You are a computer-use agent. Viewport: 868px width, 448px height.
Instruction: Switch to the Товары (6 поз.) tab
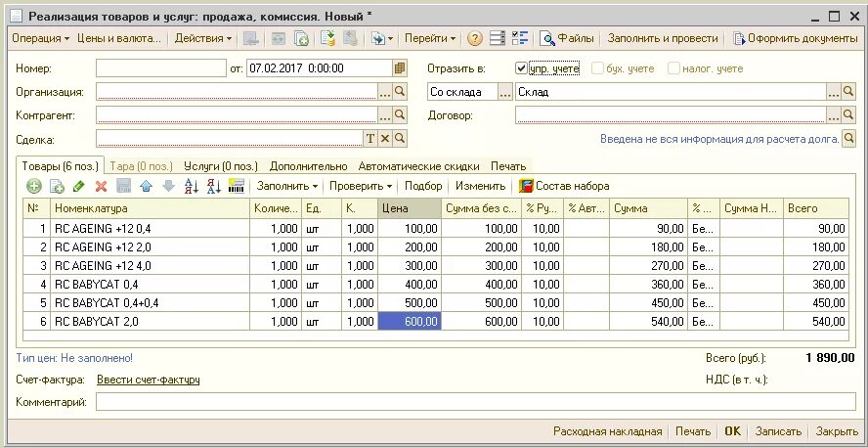tap(60, 166)
